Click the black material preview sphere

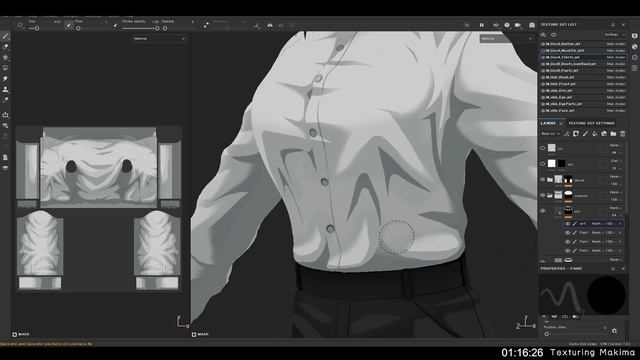[606, 295]
